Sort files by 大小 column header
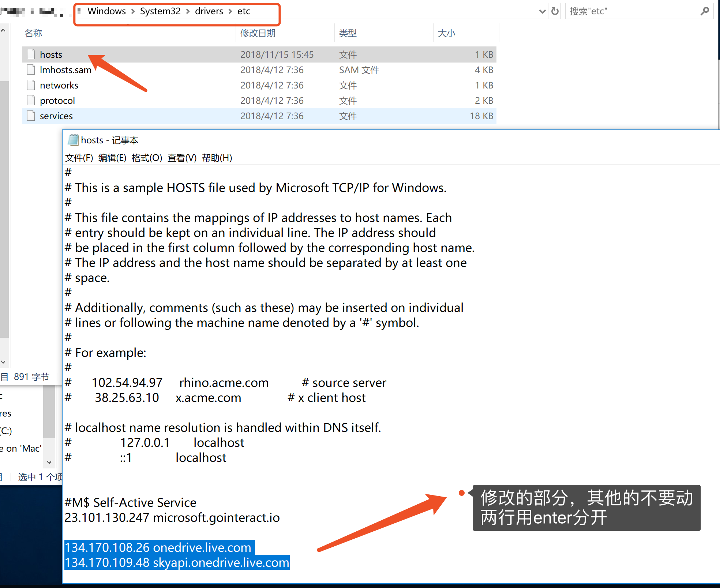Screen dimensions: 720x588 coord(446,33)
